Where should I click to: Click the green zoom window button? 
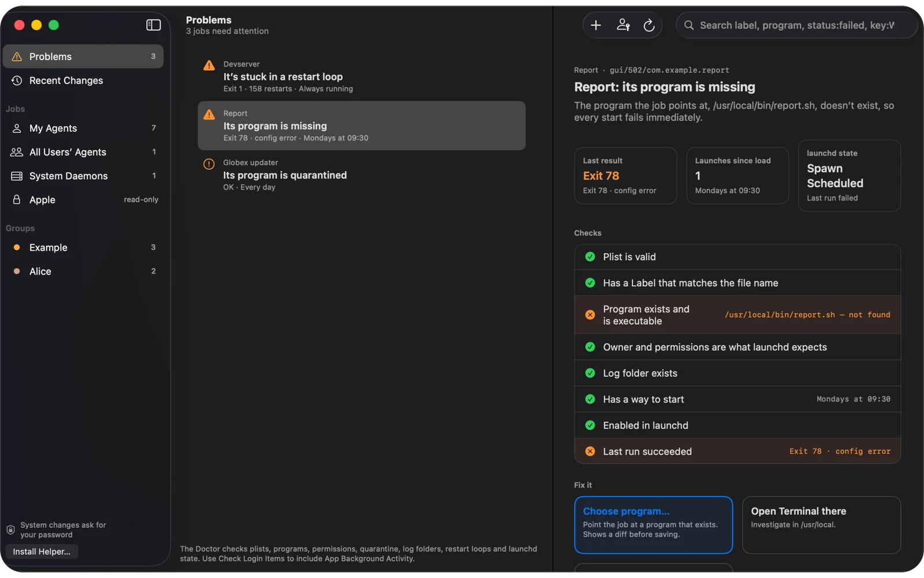coord(54,25)
